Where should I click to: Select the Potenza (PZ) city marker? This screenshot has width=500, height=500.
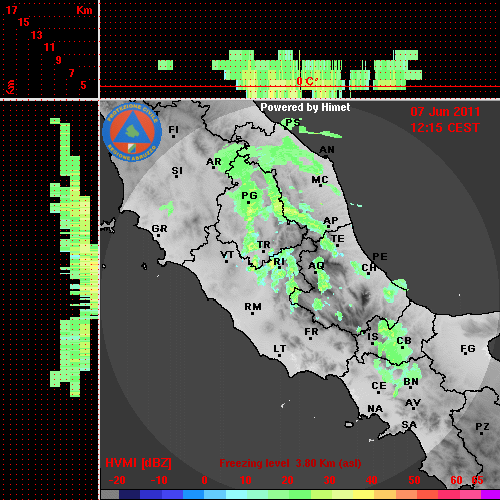pyautogui.click(x=482, y=433)
